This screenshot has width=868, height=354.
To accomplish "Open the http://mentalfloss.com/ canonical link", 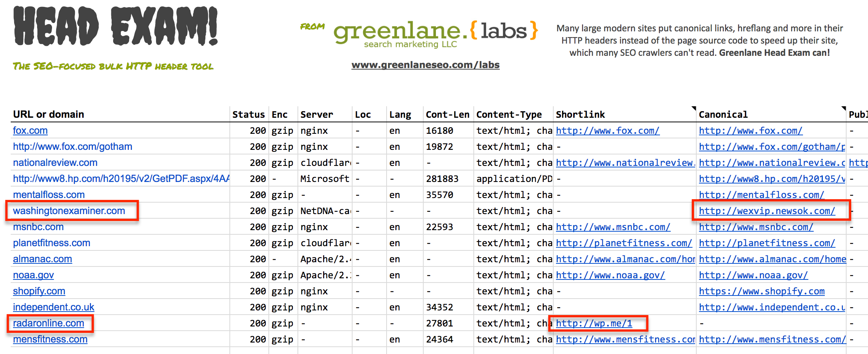I will (761, 195).
